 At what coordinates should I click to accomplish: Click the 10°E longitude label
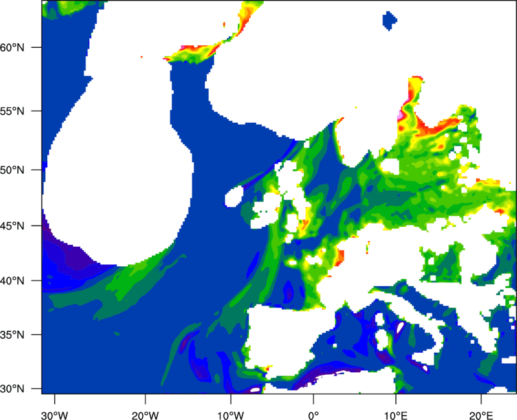[x=396, y=415]
